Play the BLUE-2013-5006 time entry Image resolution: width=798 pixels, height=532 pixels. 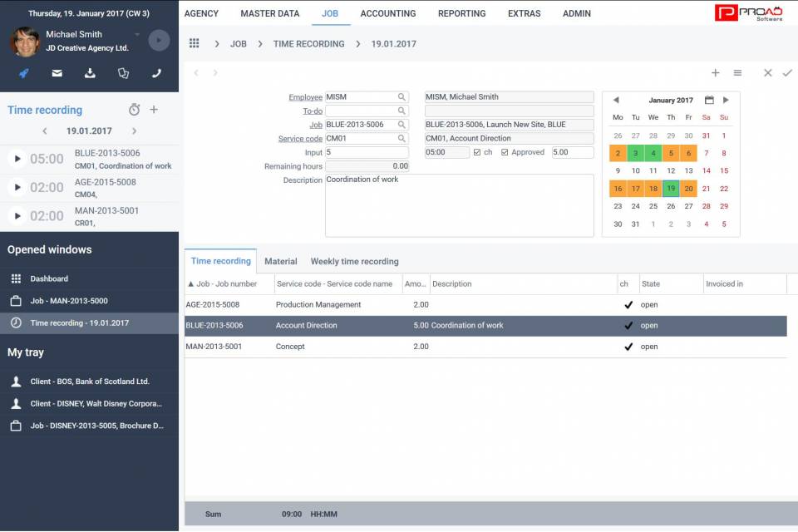point(17,159)
